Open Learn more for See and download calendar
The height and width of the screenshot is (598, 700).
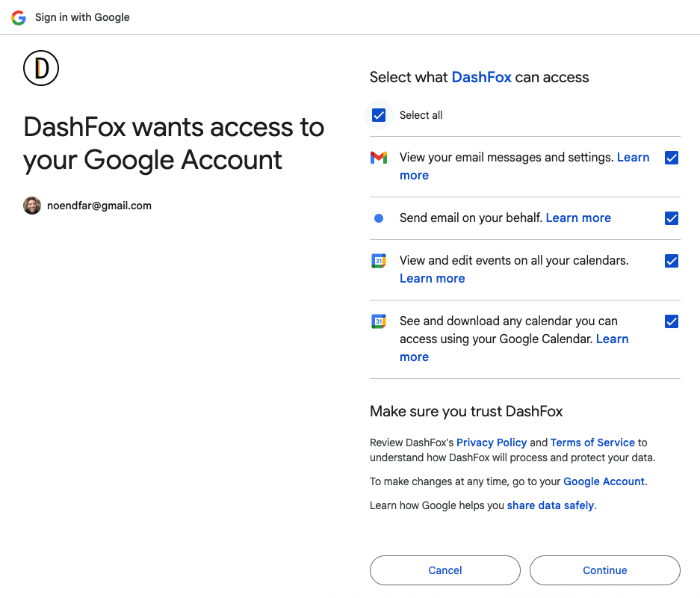(612, 339)
